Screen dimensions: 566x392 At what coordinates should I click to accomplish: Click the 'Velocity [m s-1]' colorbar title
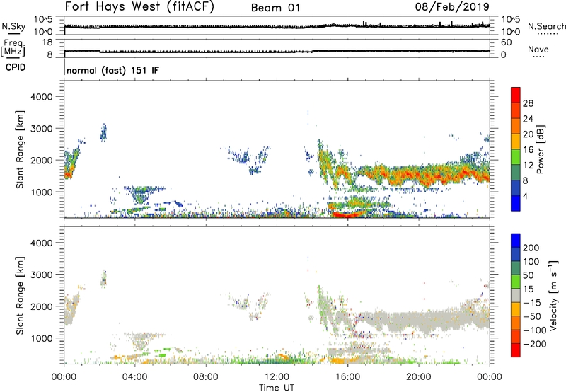tap(553, 295)
